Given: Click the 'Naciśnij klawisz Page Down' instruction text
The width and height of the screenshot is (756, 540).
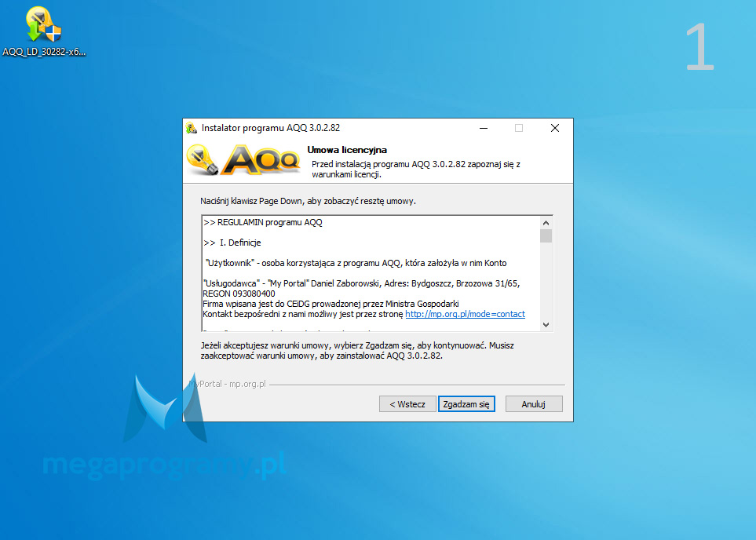Looking at the screenshot, I should pyautogui.click(x=308, y=201).
